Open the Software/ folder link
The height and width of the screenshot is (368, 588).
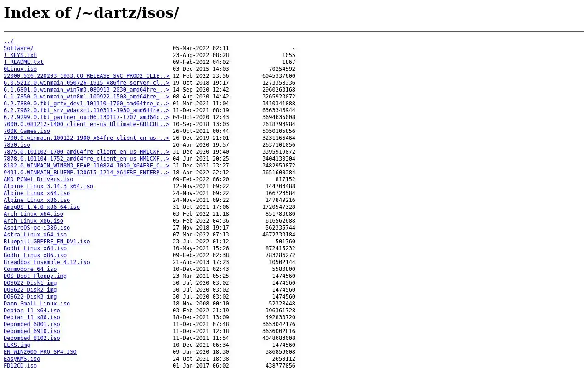(x=18, y=48)
